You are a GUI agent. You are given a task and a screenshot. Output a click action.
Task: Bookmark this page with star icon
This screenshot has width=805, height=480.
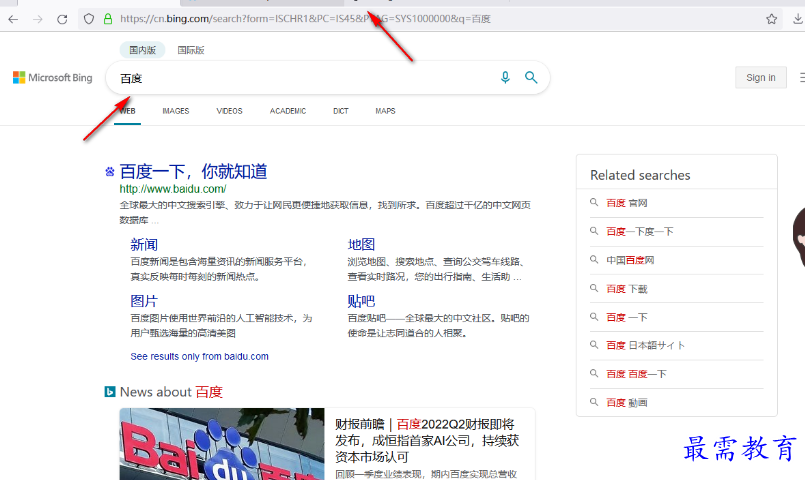(771, 19)
